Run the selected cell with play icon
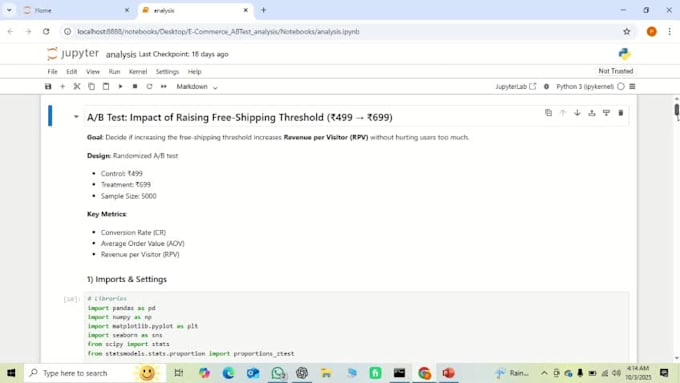This screenshot has height=383, width=680. (x=121, y=87)
